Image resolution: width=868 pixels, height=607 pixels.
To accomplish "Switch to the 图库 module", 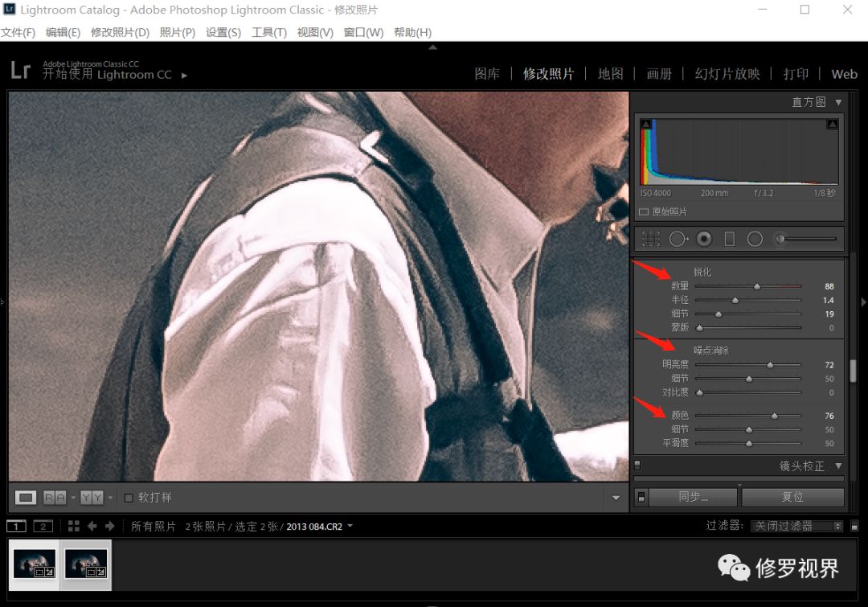I will coord(487,74).
